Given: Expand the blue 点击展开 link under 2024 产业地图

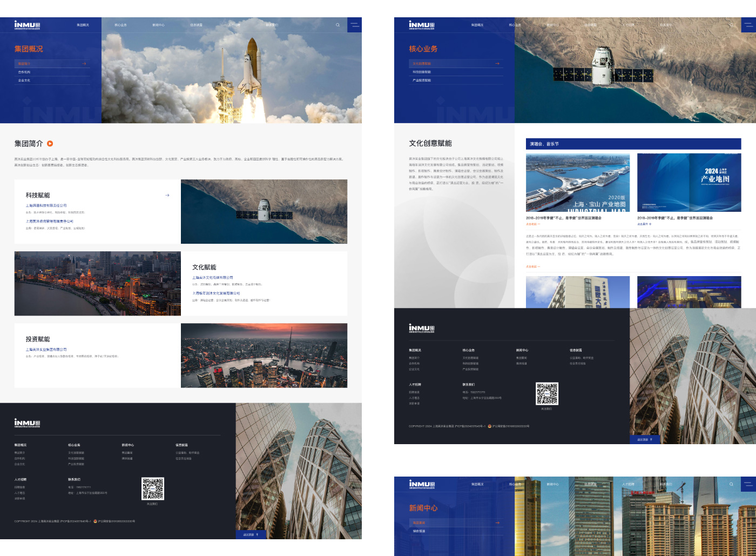Looking at the screenshot, I should click(644, 224).
